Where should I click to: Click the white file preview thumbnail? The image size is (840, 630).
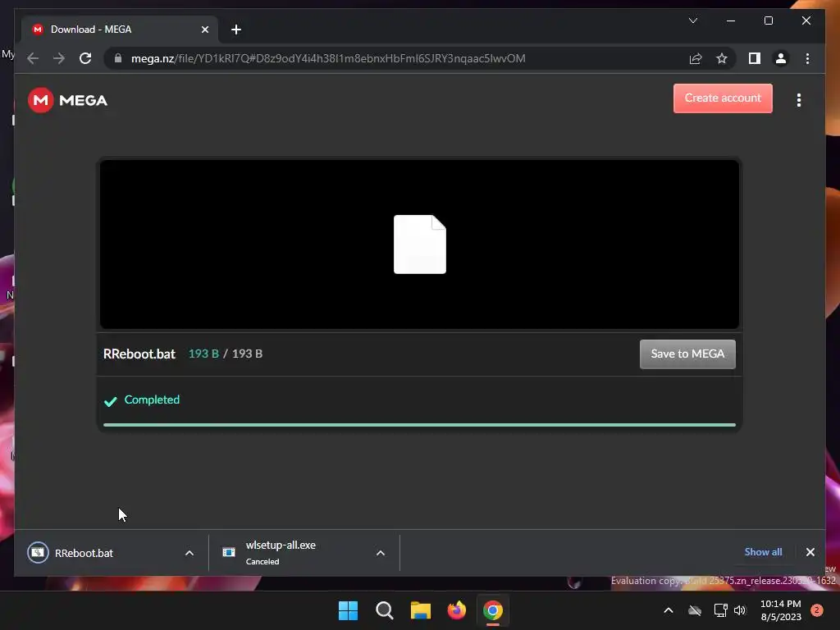click(x=419, y=244)
